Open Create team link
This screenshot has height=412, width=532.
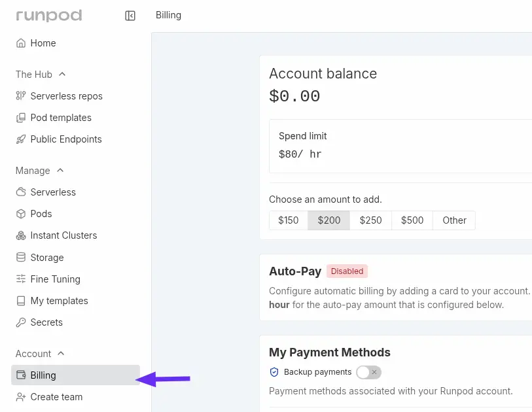pyautogui.click(x=56, y=397)
